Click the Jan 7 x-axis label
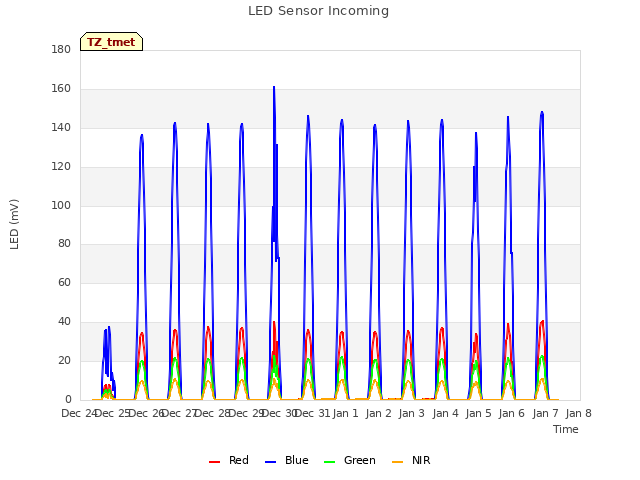Image resolution: width=640 pixels, height=480 pixels. (545, 413)
